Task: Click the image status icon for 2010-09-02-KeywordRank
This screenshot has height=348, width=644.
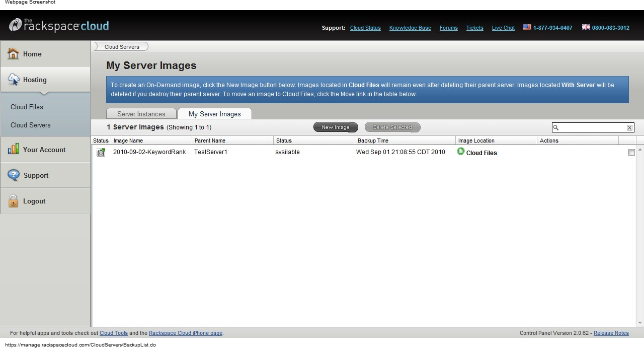Action: (101, 152)
